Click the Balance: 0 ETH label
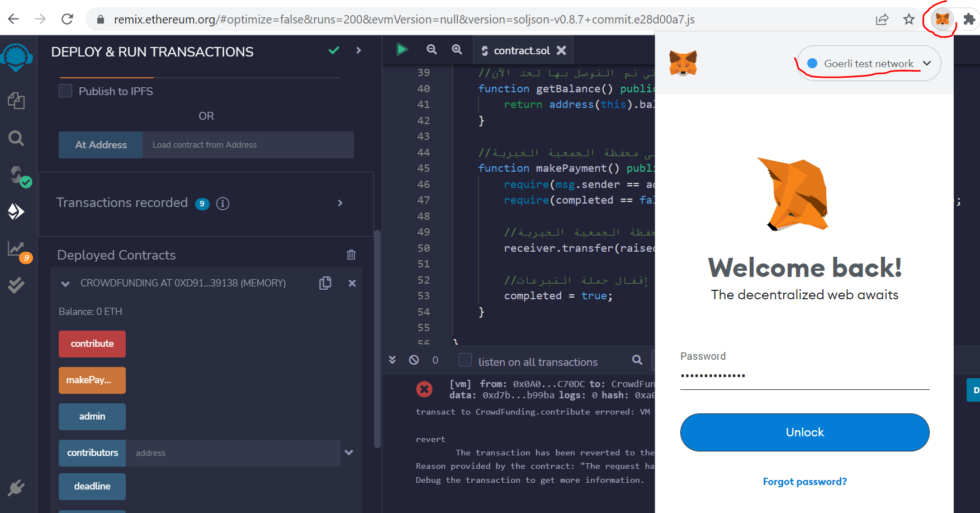Screen dimensions: 980x513 coord(91,312)
